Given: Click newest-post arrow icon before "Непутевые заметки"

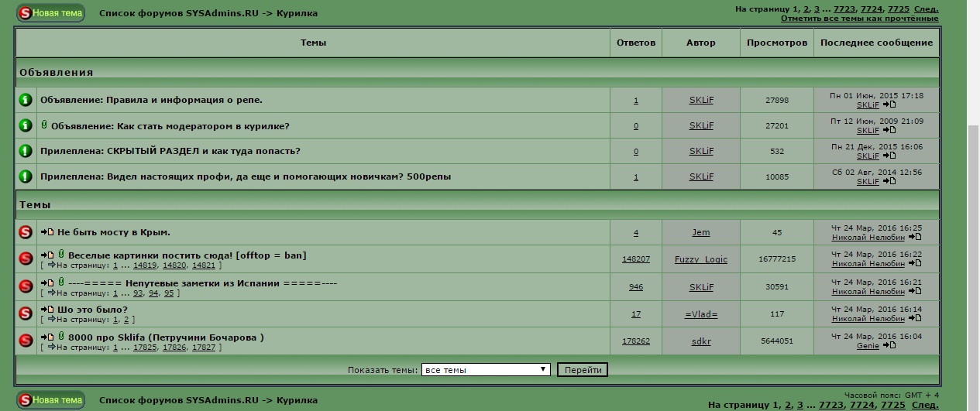Looking at the screenshot, I should pyautogui.click(x=47, y=283).
